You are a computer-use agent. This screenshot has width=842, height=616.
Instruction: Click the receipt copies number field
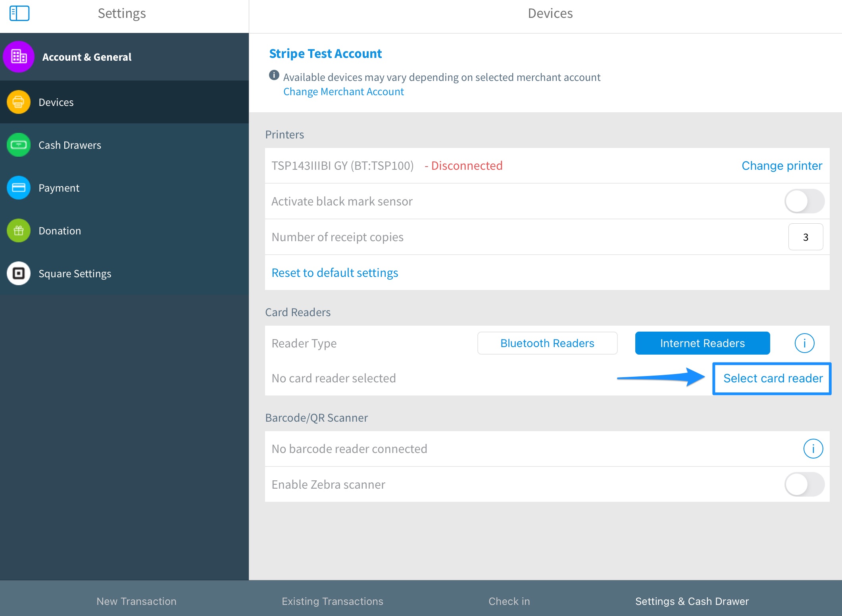[805, 237]
